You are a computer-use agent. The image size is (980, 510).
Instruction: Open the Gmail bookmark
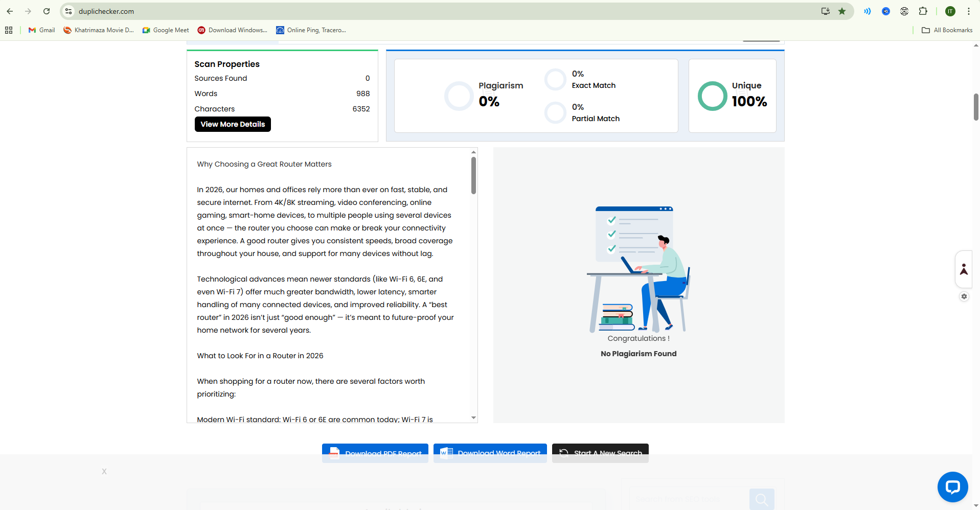tap(41, 30)
